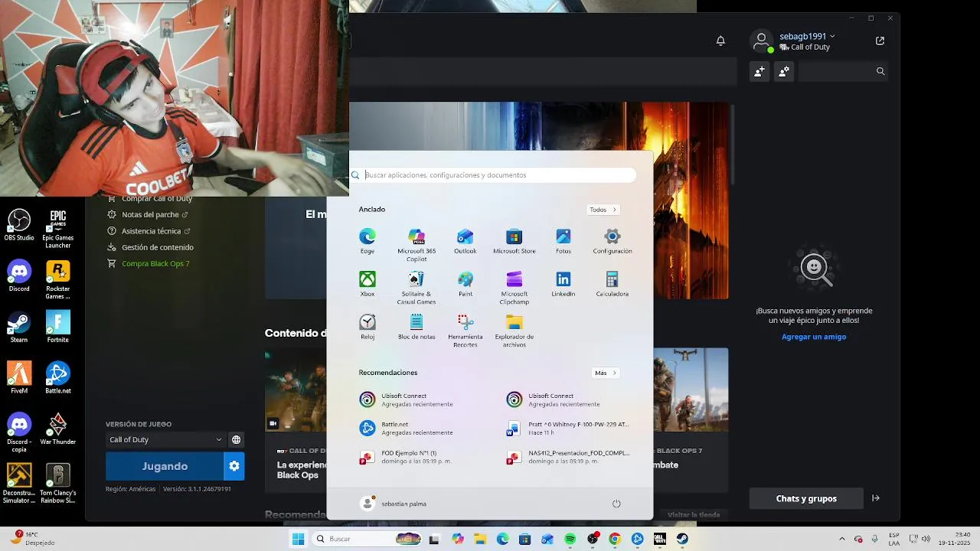Open Google Chrome from the taskbar
This screenshot has width=980, height=551.
point(614,539)
